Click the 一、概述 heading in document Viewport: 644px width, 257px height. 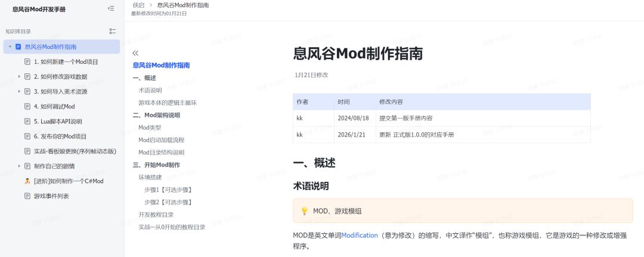coord(314,163)
